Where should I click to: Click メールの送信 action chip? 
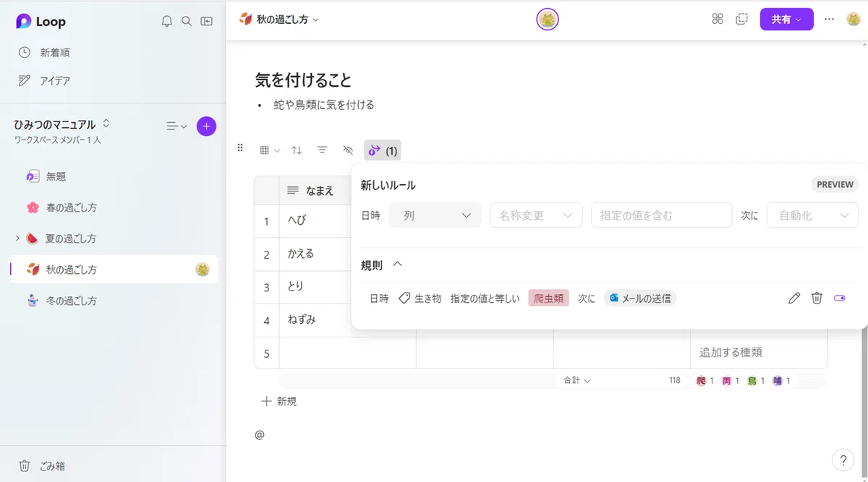(x=640, y=298)
